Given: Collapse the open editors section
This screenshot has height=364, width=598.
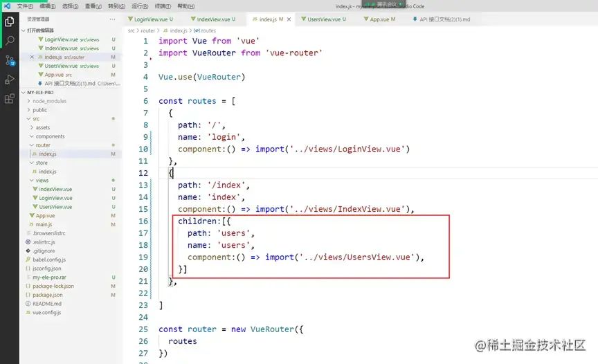Looking at the screenshot, I should [24, 30].
